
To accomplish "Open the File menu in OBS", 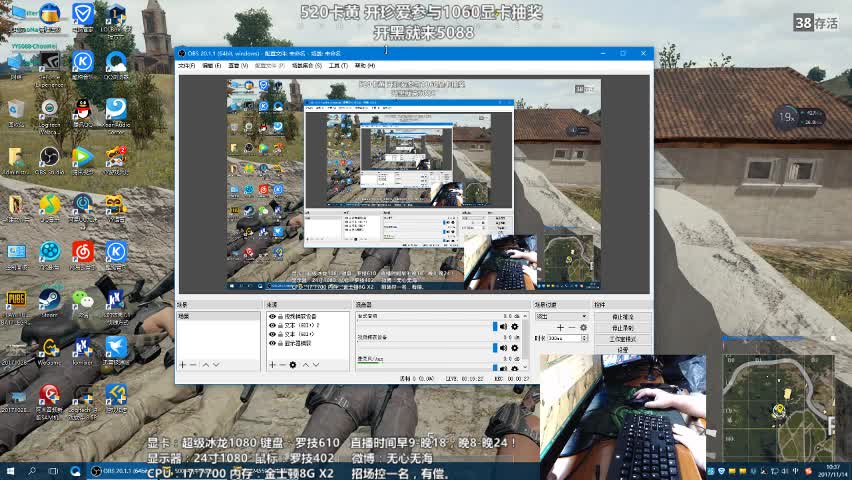I will (x=186, y=65).
